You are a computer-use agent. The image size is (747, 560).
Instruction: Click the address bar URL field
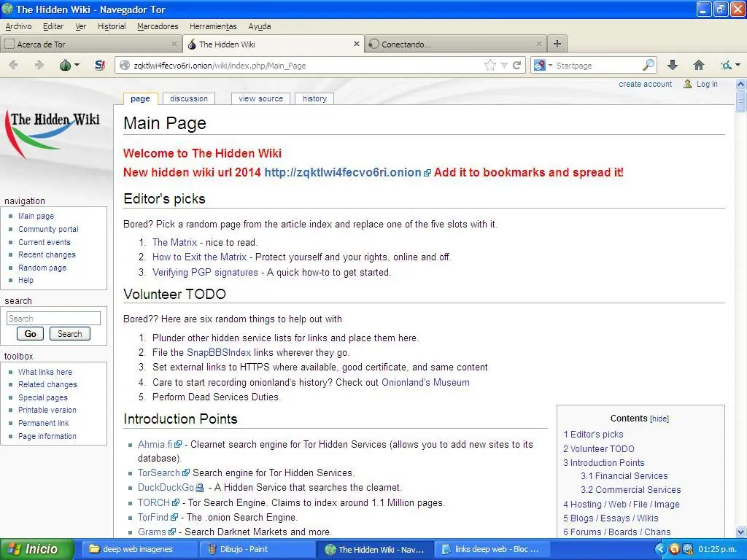click(x=305, y=65)
